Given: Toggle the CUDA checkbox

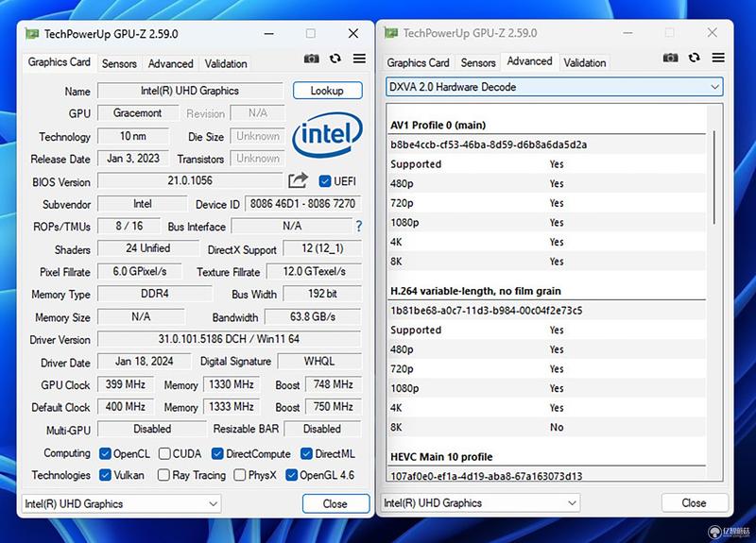Looking at the screenshot, I should point(164,454).
